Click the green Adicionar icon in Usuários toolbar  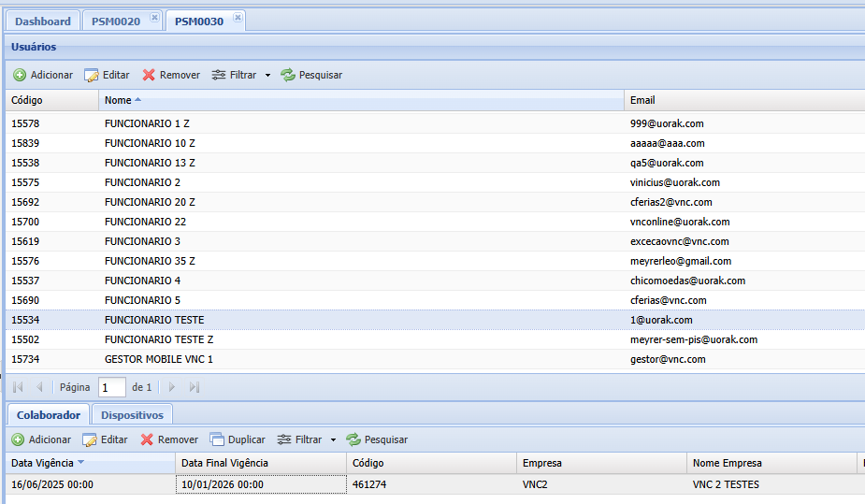20,75
